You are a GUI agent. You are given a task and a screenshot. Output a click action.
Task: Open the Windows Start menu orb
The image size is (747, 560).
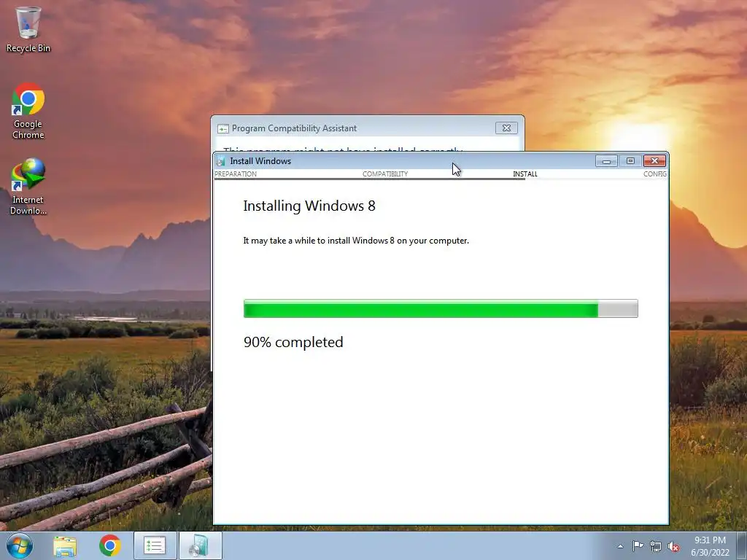coord(20,545)
